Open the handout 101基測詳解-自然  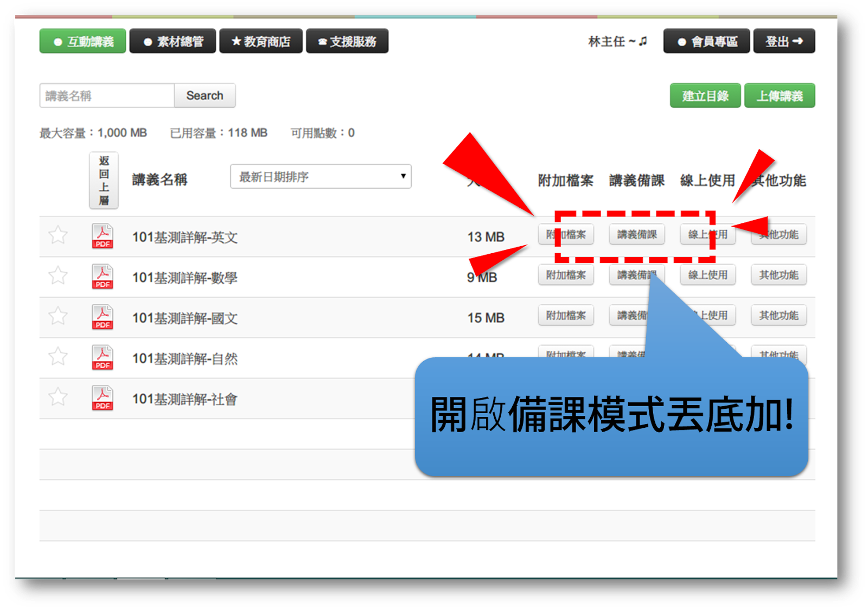click(x=185, y=359)
